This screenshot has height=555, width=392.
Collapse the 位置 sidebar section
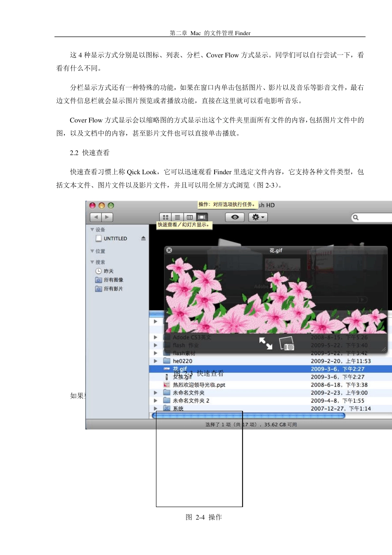92,251
